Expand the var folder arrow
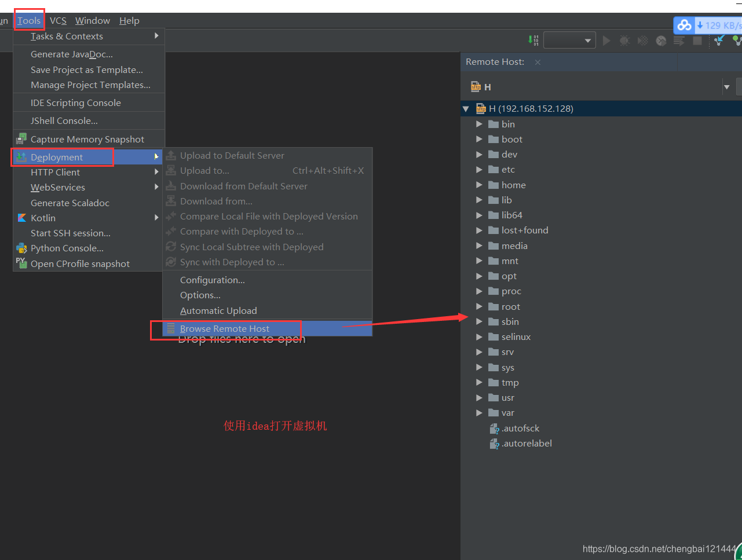The width and height of the screenshot is (742, 560). (x=479, y=413)
